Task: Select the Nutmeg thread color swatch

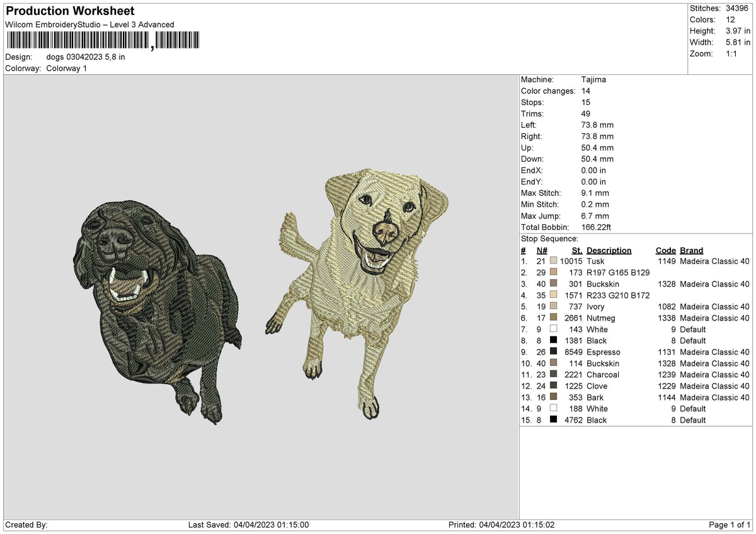Action: point(553,317)
